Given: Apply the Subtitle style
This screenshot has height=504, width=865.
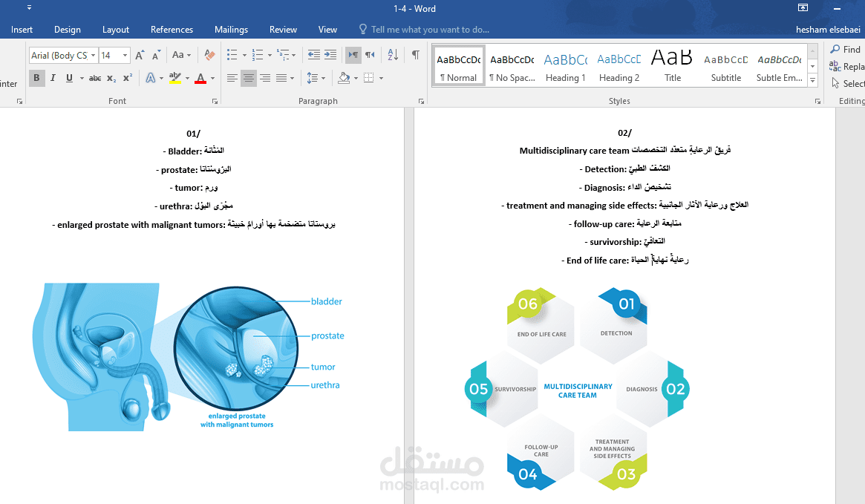Looking at the screenshot, I should coord(726,66).
